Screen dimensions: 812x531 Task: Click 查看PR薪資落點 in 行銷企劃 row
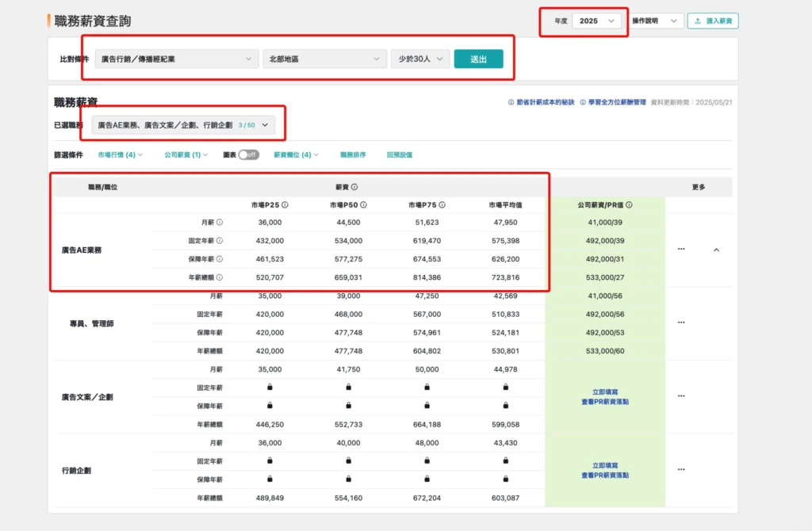605,475
